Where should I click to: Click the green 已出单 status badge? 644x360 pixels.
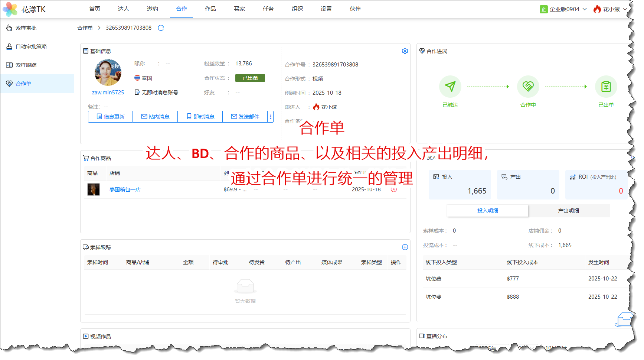pos(250,78)
